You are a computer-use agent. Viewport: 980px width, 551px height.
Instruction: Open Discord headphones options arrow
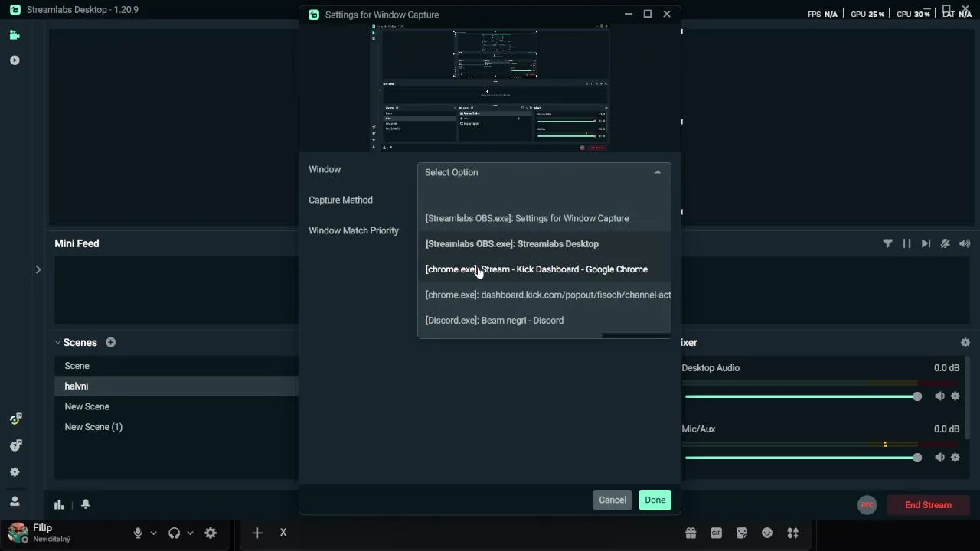click(x=191, y=533)
